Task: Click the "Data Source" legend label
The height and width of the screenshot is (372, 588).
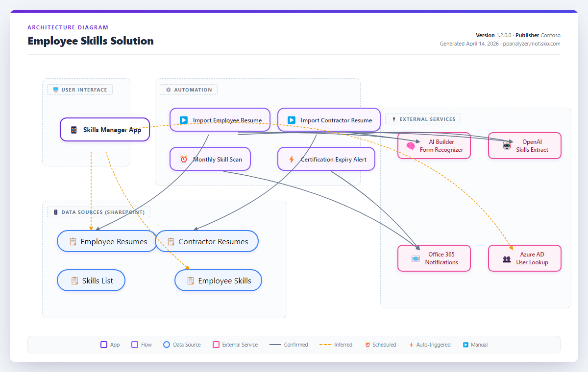Action: (x=187, y=345)
